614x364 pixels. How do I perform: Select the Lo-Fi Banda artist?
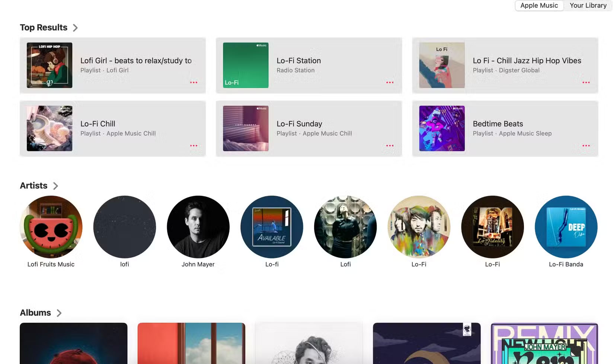coord(566,227)
